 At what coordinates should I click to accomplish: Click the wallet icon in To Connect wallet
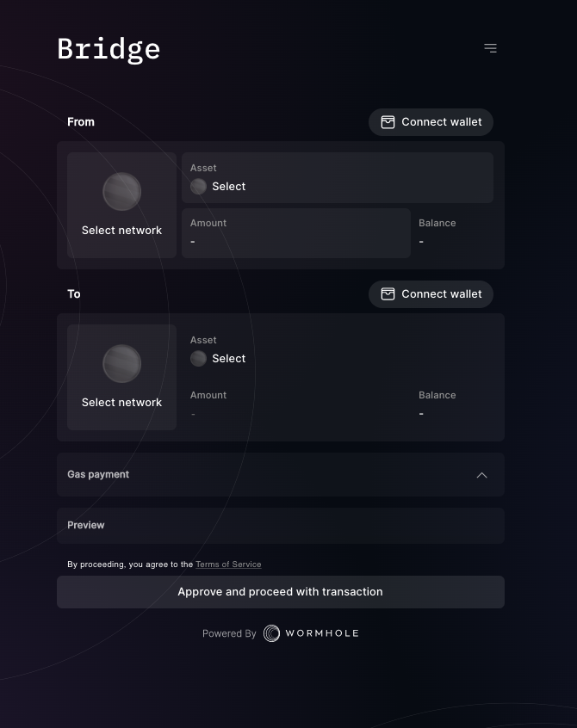388,293
